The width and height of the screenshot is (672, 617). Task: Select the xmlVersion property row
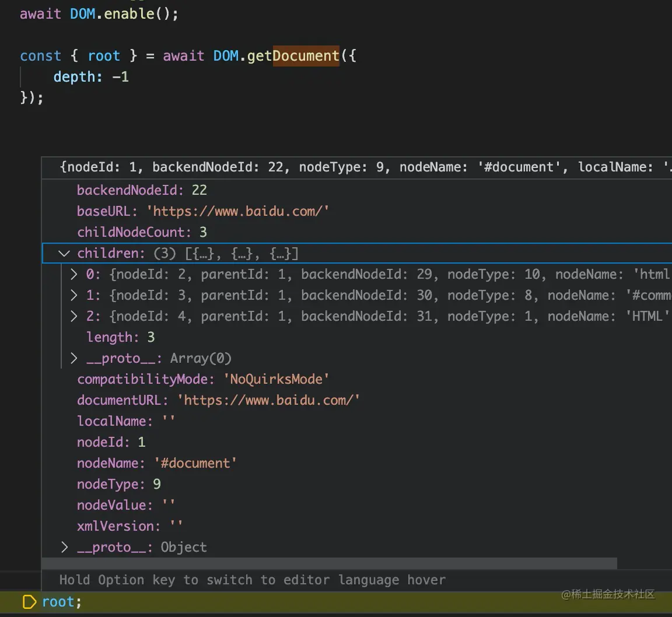(356, 526)
